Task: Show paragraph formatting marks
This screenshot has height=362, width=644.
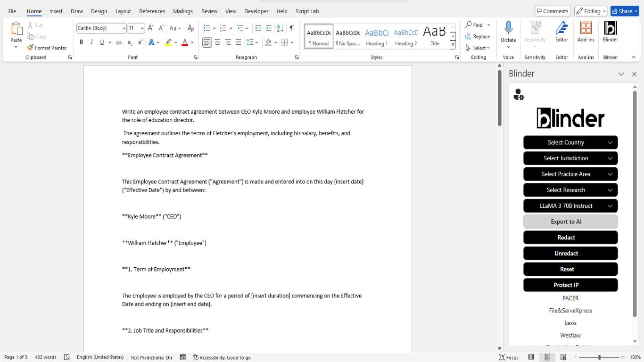Action: click(293, 28)
